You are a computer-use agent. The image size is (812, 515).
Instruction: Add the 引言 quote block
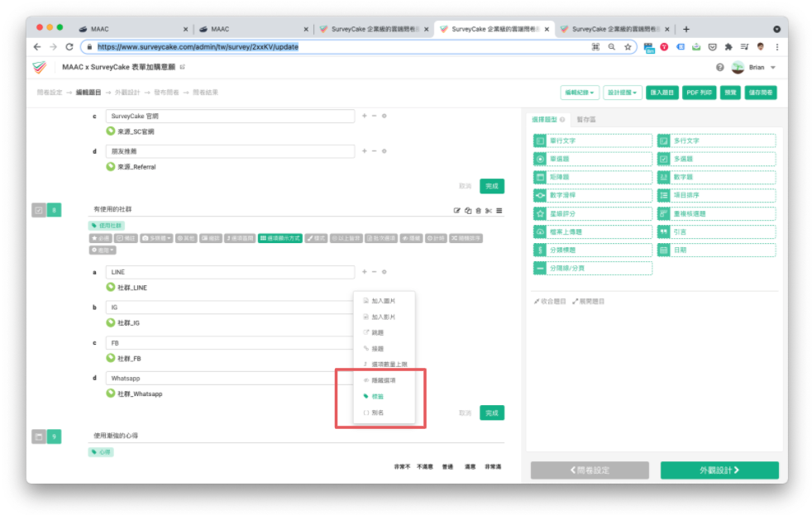[x=717, y=232]
